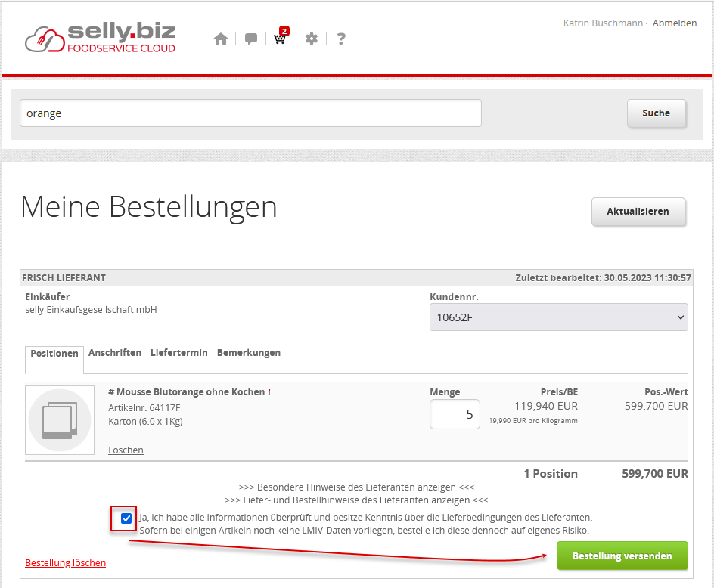Click the Bestellung löschen link
This screenshot has height=588, width=714.
click(x=66, y=563)
